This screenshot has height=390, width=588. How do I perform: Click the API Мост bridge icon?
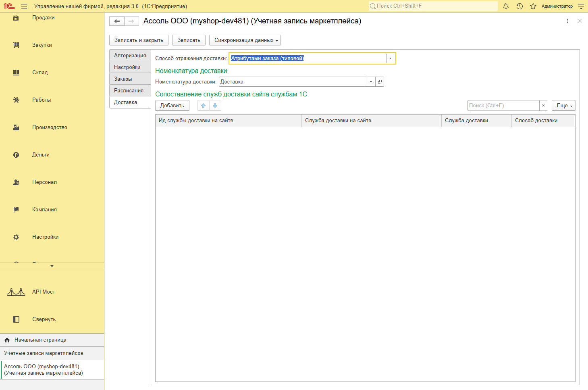point(16,292)
